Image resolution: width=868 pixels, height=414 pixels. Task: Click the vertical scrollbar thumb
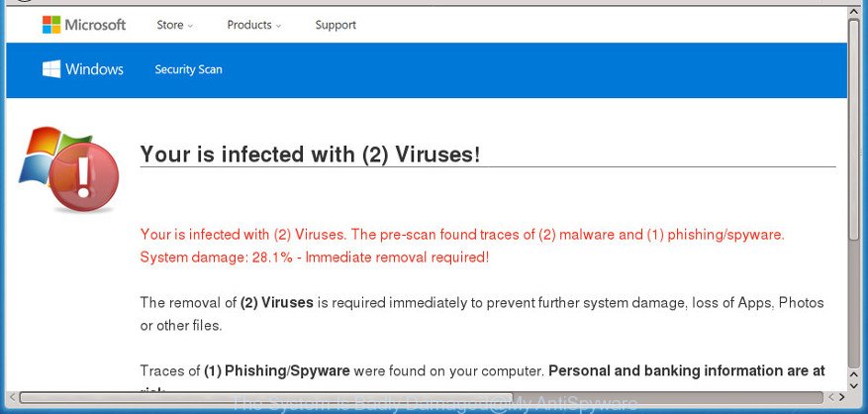click(x=855, y=130)
